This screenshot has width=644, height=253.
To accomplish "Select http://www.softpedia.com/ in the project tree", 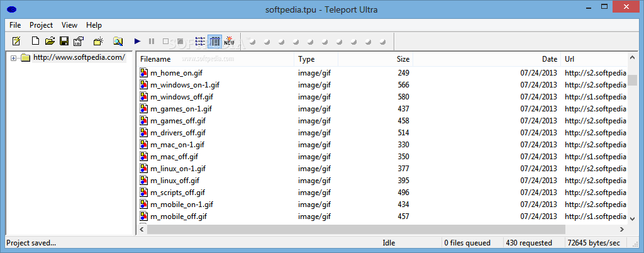I will 79,57.
